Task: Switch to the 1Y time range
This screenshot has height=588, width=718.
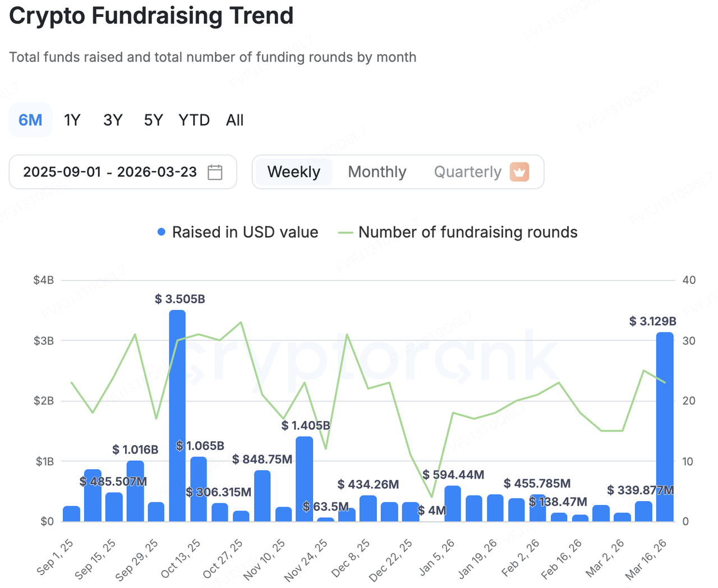Action: (x=72, y=120)
